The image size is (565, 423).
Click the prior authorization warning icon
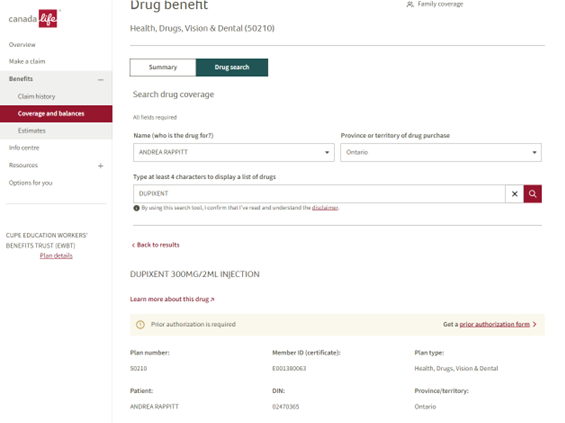[x=140, y=325]
